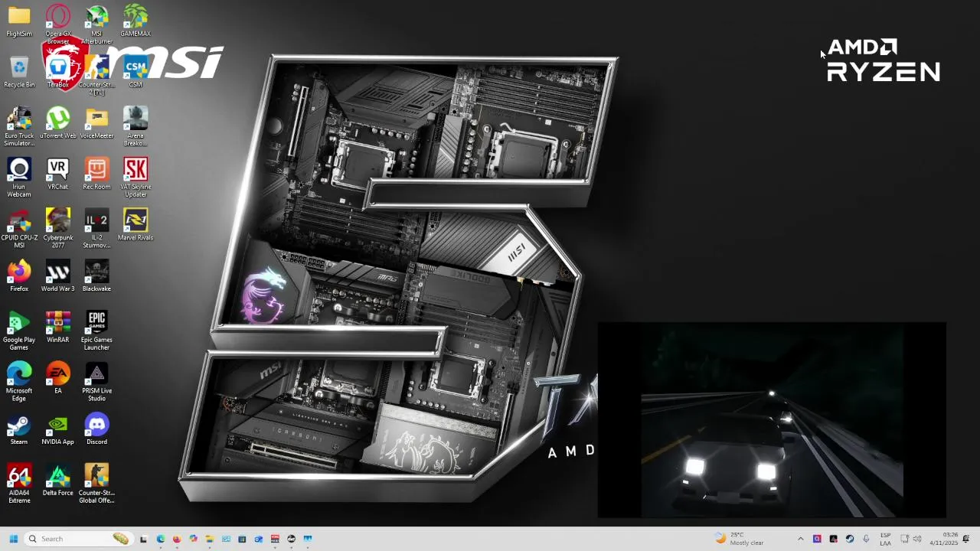Open Outlook from the taskbar
Viewport: 980px width, 551px height.
(x=258, y=539)
